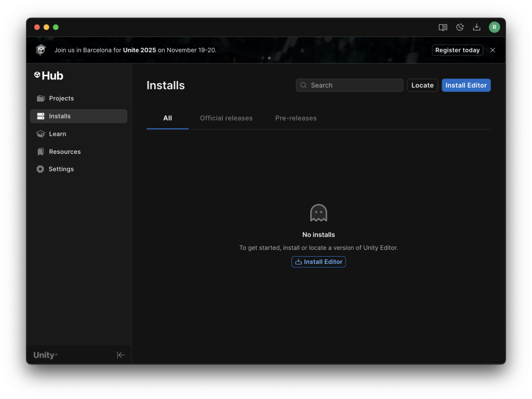The image size is (532, 399).
Task: Collapse the sidebar with arrow icon
Action: [x=121, y=355]
